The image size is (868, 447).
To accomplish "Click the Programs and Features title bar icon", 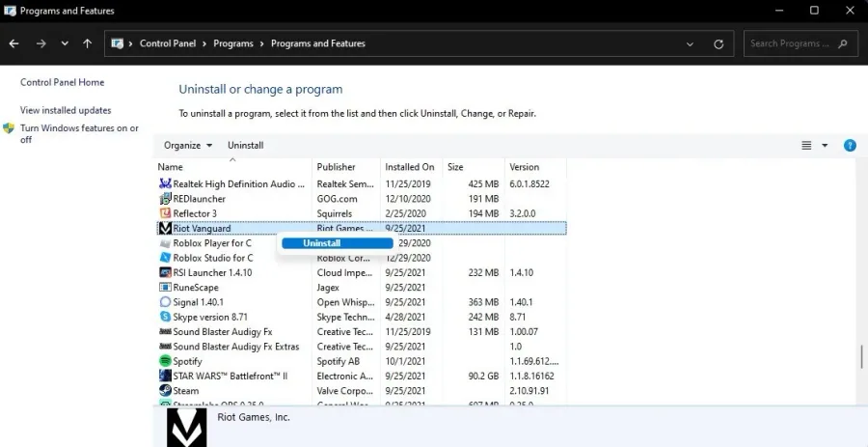I will (10, 11).
